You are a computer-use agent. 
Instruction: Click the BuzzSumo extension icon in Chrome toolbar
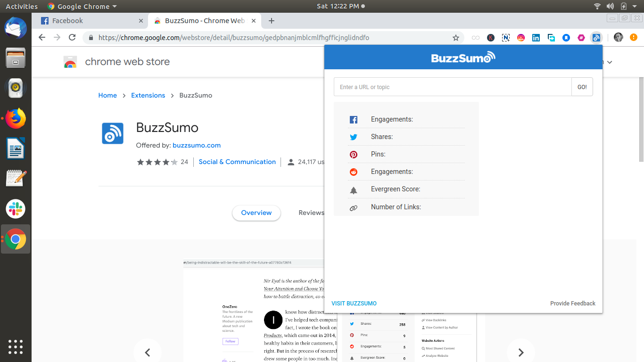pos(596,38)
